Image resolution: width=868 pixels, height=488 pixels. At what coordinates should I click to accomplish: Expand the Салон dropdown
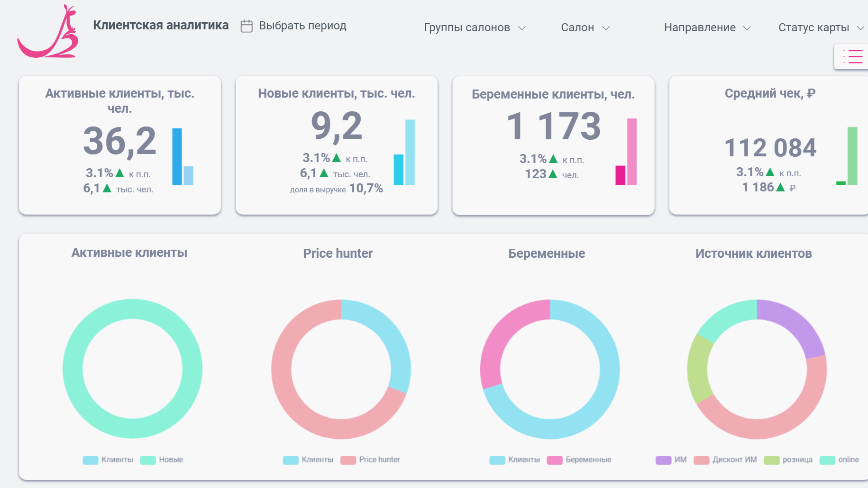click(585, 27)
